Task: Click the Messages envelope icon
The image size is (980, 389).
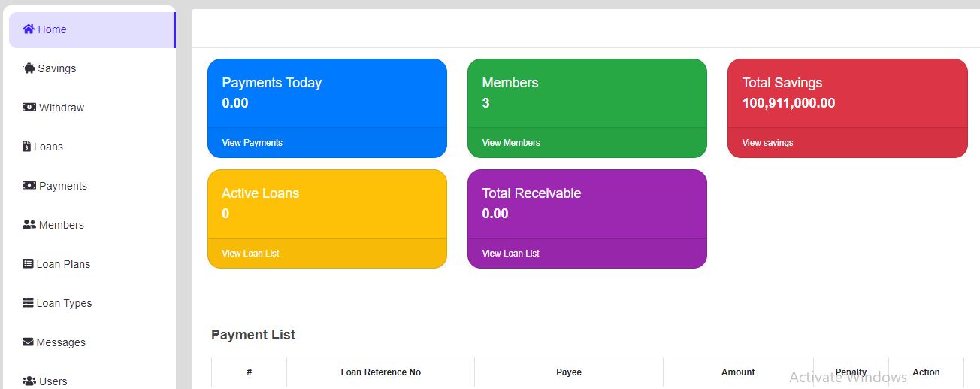Action: 29,342
